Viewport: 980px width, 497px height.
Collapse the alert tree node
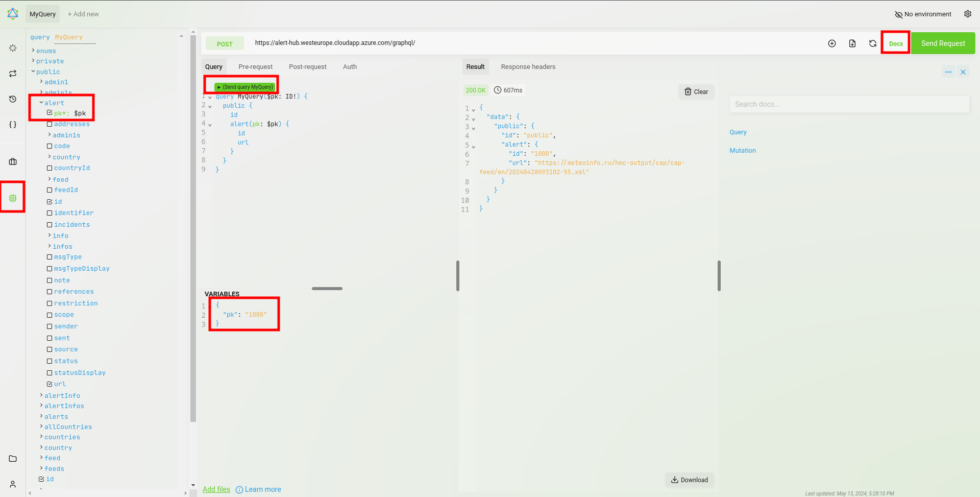coord(41,103)
